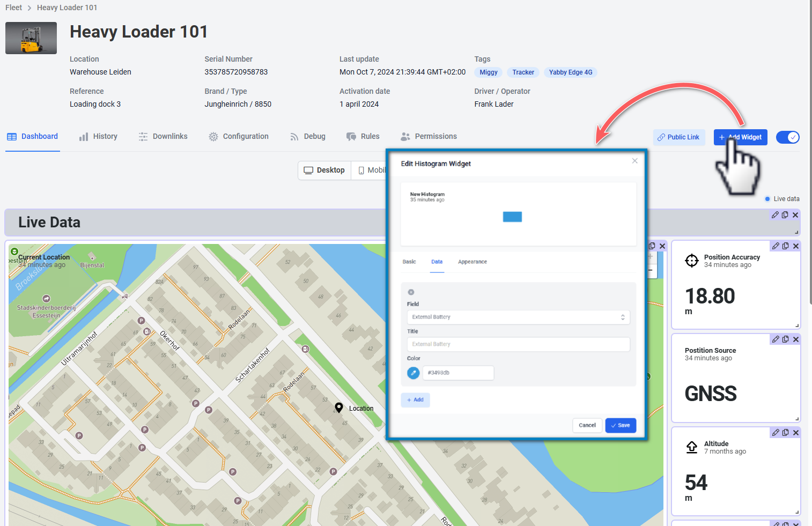Open the Field dropdown showing External Battery
The image size is (812, 526).
click(x=518, y=317)
